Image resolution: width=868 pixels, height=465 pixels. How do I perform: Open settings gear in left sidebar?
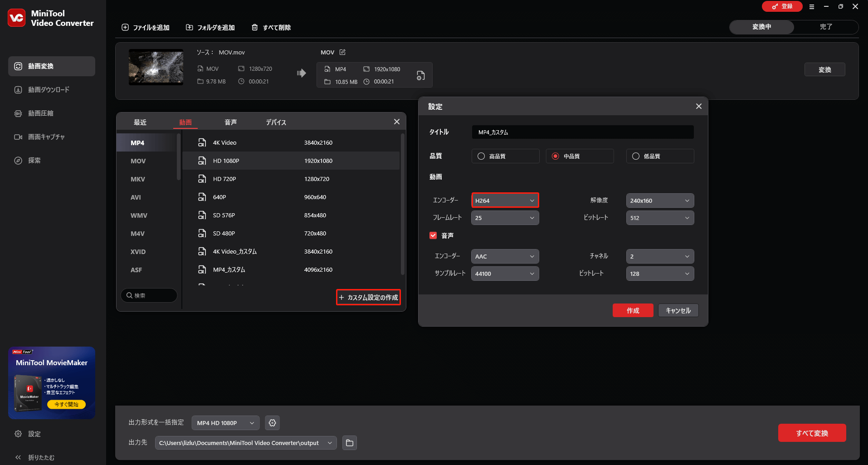[x=18, y=434]
